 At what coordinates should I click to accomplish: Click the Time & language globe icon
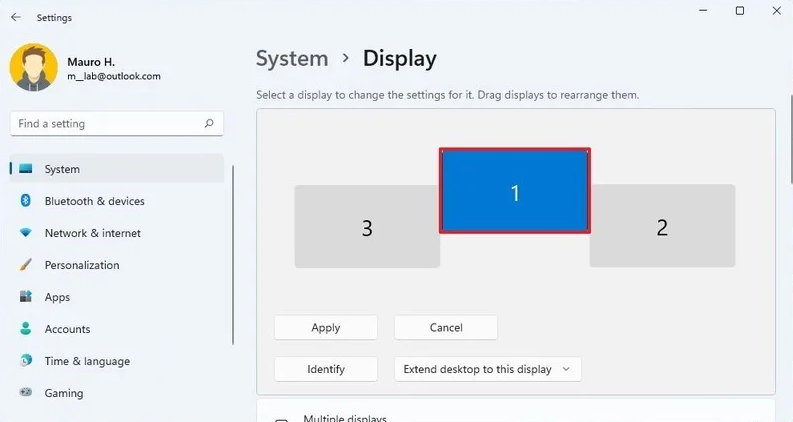(25, 361)
